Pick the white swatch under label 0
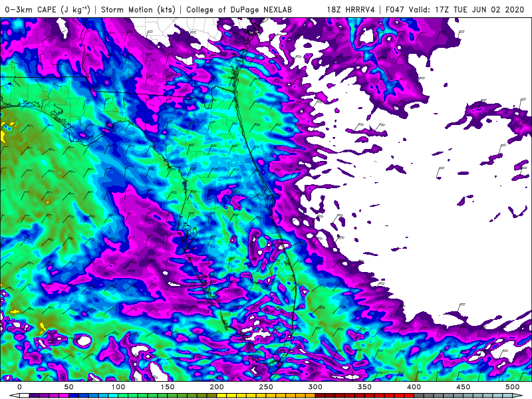This screenshot has height=399, width=532. point(25,396)
